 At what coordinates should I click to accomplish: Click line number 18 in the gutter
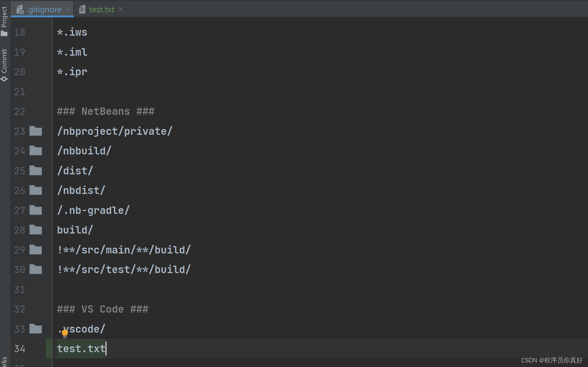point(20,32)
